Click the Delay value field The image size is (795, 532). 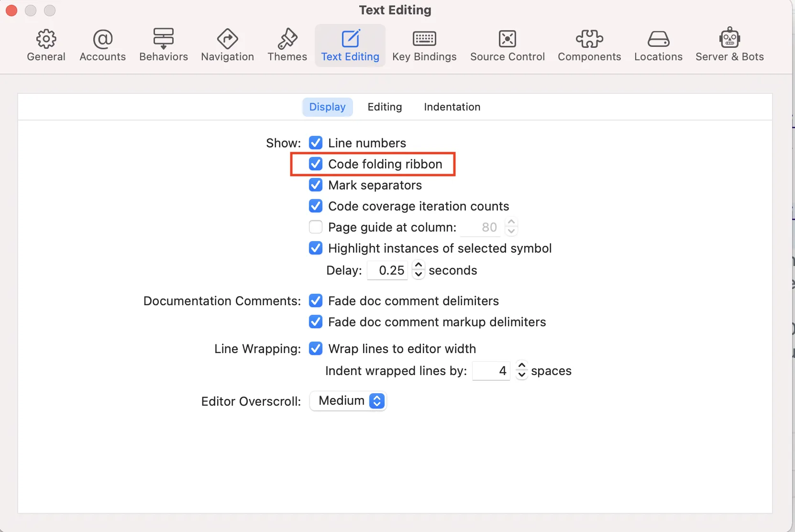coord(387,270)
